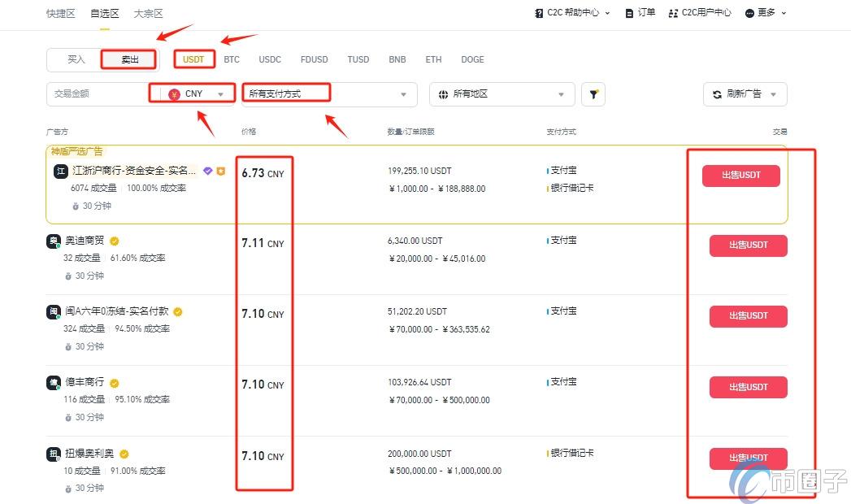Screen dimensions: 851x504
Task: Open the 大宗区 tab
Action: 148,14
